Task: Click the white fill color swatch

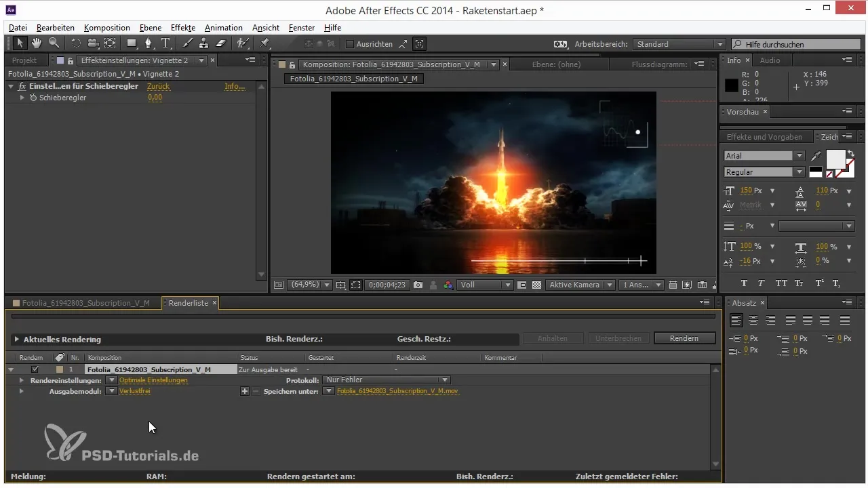Action: [835, 159]
